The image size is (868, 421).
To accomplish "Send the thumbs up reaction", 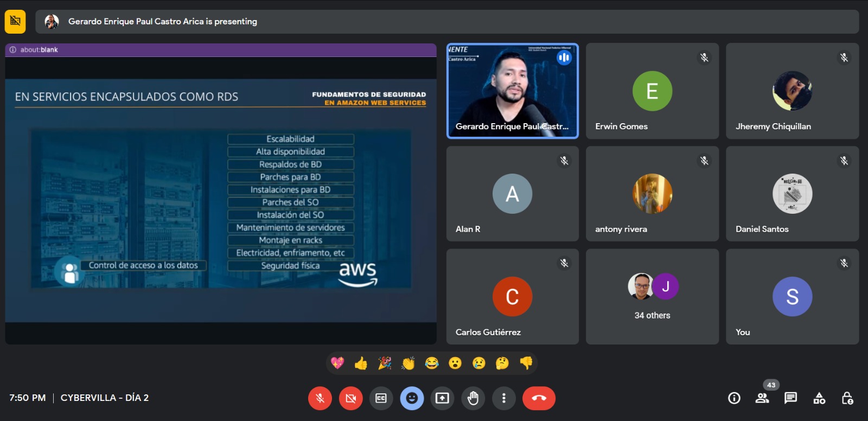I will (361, 363).
